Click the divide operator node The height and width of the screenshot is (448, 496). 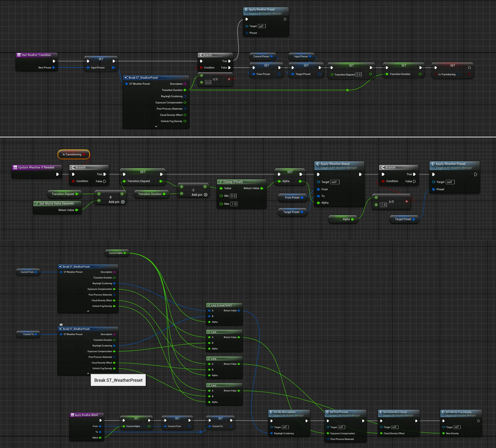coord(193,190)
